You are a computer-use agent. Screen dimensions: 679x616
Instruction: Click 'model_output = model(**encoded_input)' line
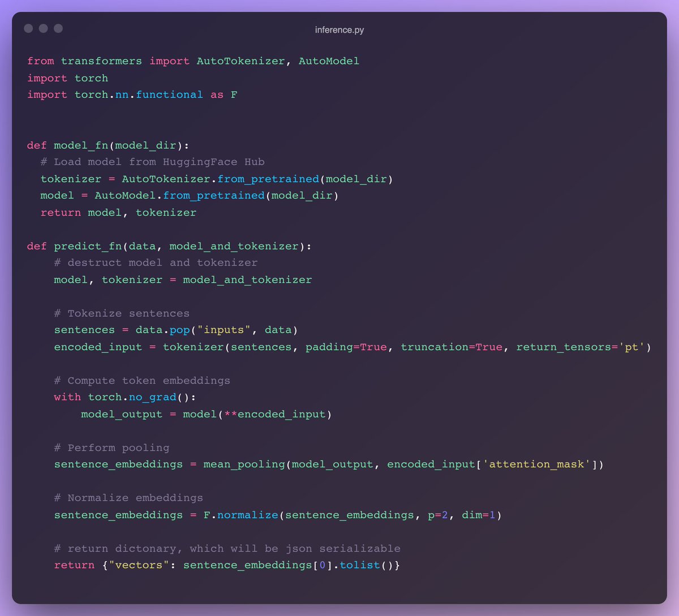pyautogui.click(x=207, y=414)
